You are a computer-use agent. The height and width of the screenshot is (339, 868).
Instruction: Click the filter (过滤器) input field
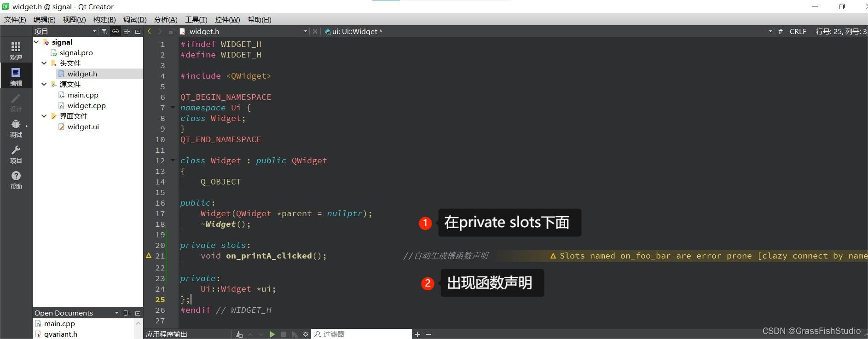click(362, 334)
